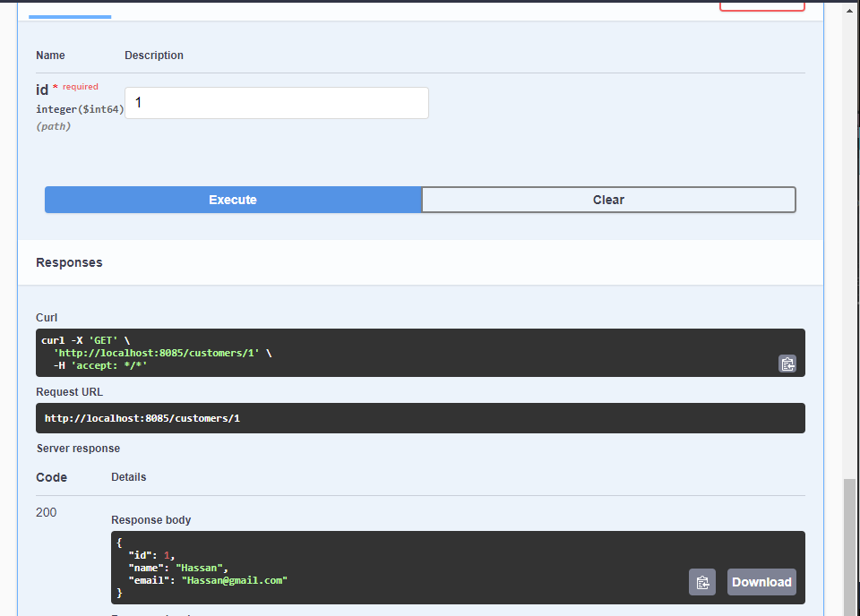Click the (path) parameter location label
Viewport: 860px width, 616px height.
pos(53,126)
